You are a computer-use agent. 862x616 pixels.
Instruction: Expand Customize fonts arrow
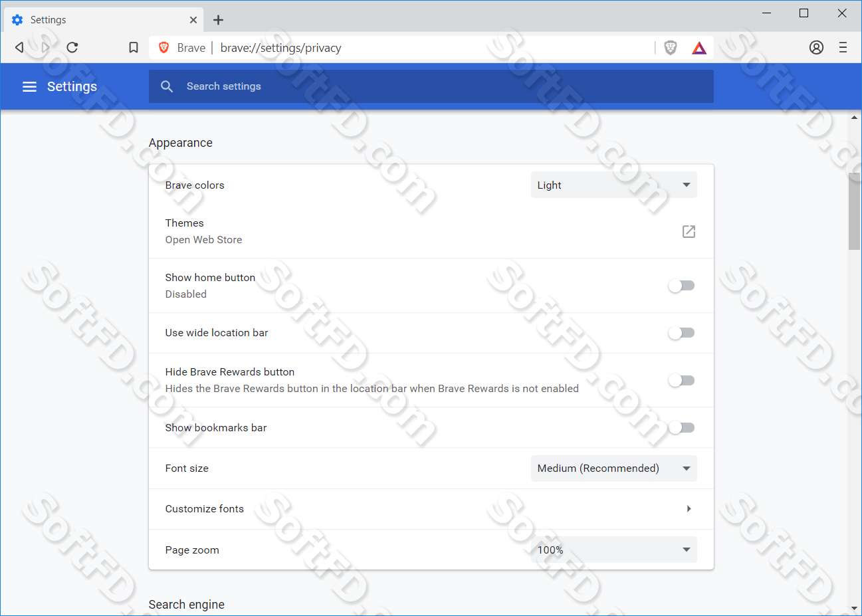(689, 509)
